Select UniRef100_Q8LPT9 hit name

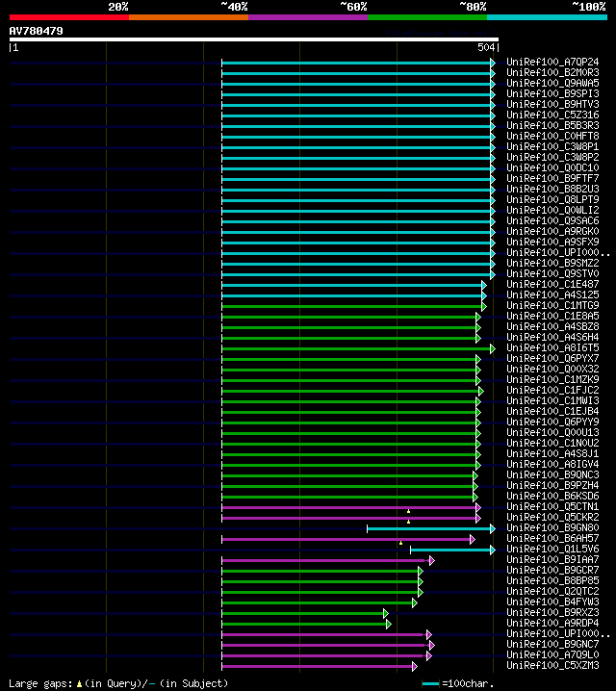click(552, 199)
